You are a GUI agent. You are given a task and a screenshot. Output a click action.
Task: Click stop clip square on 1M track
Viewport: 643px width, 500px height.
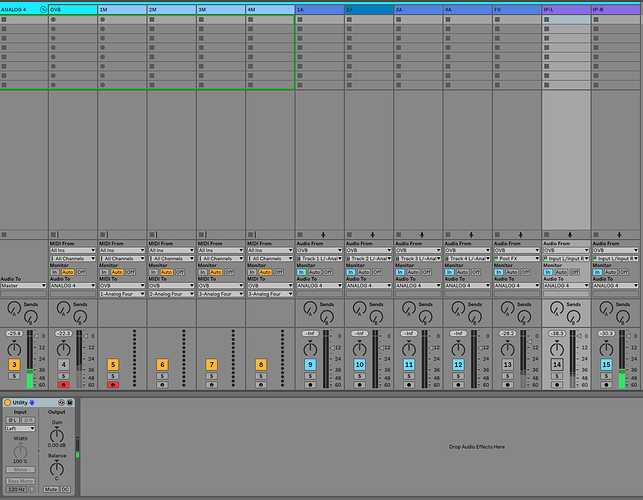pyautogui.click(x=103, y=233)
